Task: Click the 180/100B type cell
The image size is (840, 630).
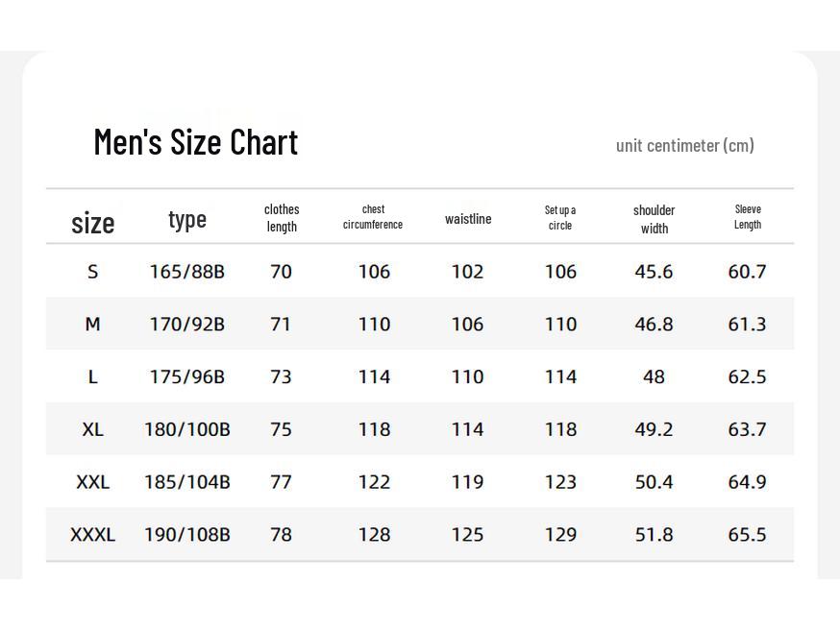Action: tap(187, 429)
